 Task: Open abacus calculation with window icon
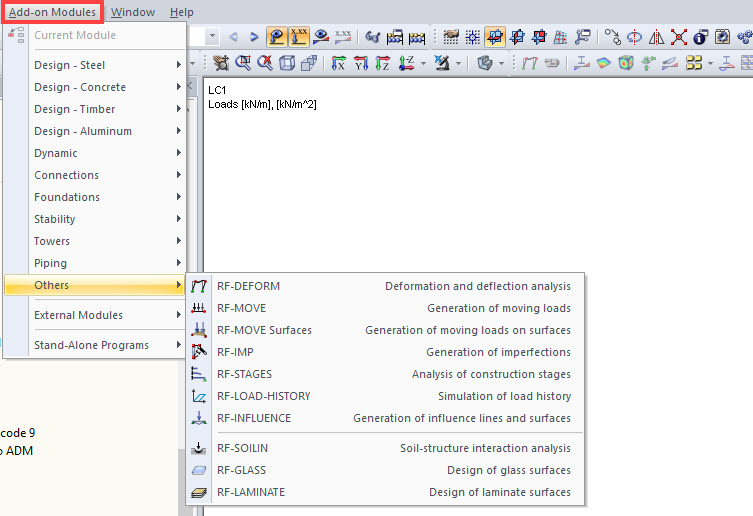tap(395, 37)
